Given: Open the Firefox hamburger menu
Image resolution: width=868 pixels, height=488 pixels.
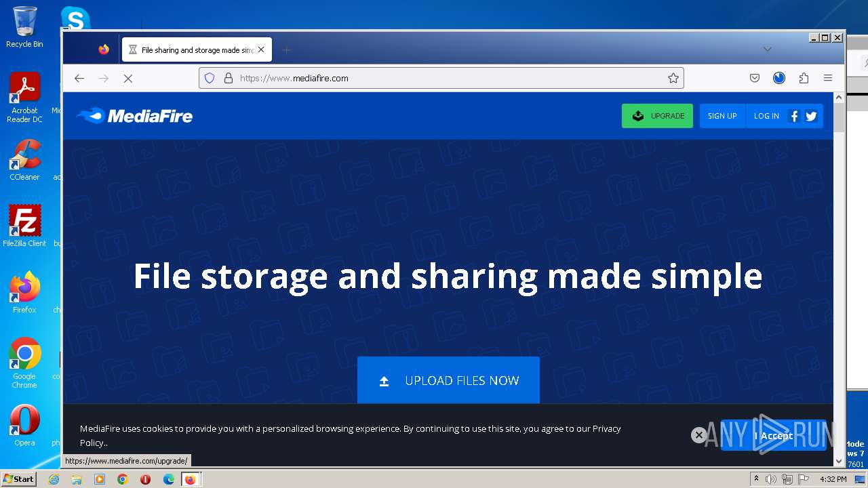Looking at the screenshot, I should (x=828, y=78).
